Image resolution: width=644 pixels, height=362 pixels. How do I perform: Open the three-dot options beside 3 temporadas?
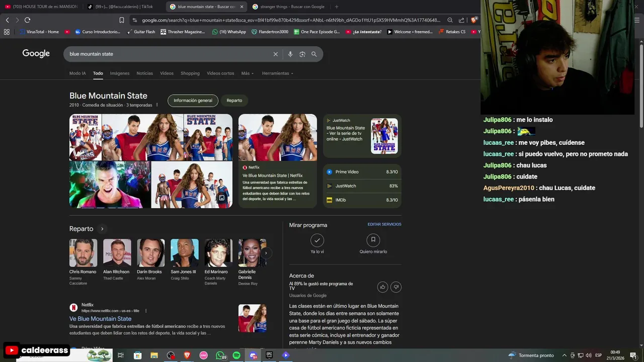click(157, 105)
